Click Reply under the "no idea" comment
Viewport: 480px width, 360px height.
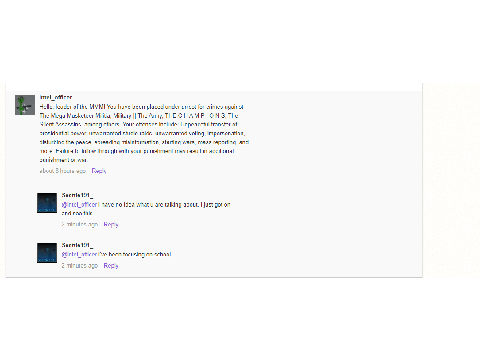click(x=111, y=224)
